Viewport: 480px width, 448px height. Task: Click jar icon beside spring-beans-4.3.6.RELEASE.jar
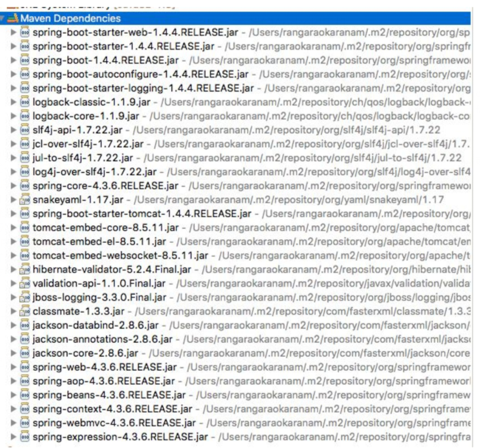[24, 395]
